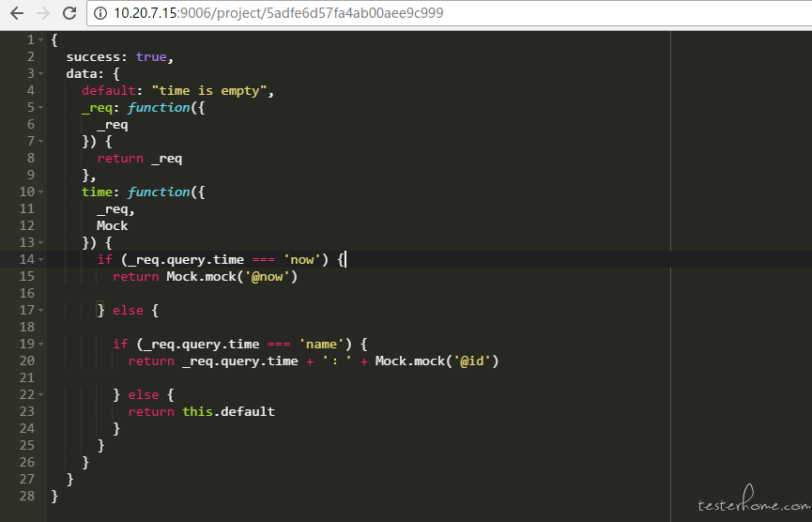Toggle fold arrow at line 13
Image resolution: width=812 pixels, height=522 pixels.
point(41,242)
